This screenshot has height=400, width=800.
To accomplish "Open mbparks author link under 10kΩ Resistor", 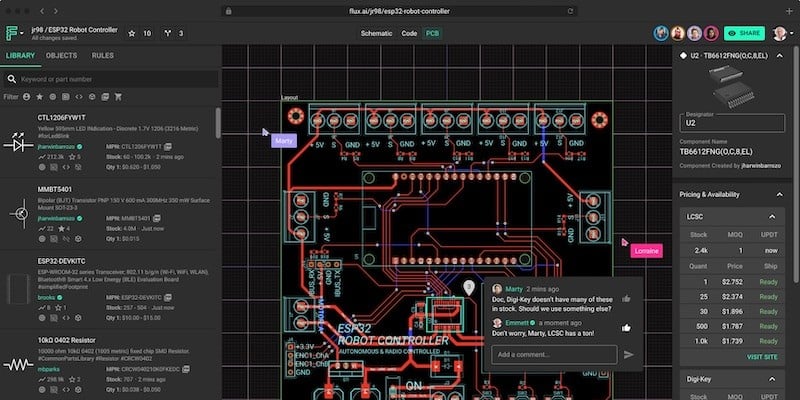I will point(48,369).
